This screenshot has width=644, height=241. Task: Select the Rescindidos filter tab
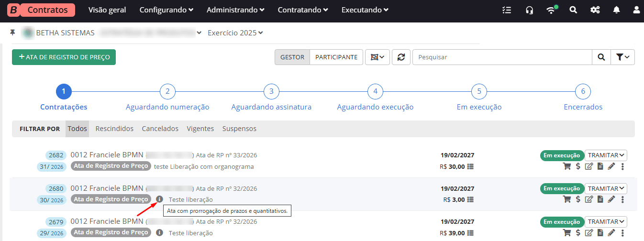click(x=114, y=129)
